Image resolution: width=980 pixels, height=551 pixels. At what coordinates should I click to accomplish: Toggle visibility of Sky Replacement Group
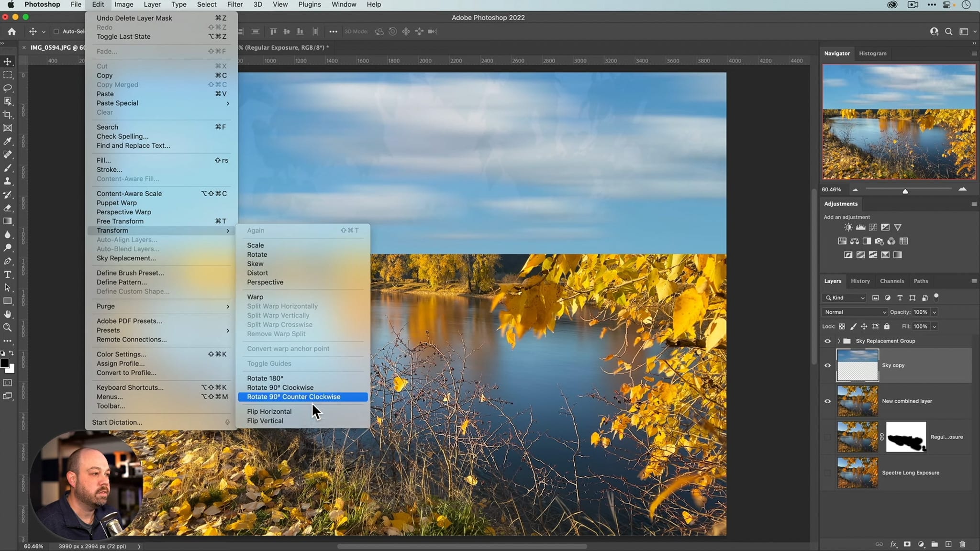pos(826,341)
